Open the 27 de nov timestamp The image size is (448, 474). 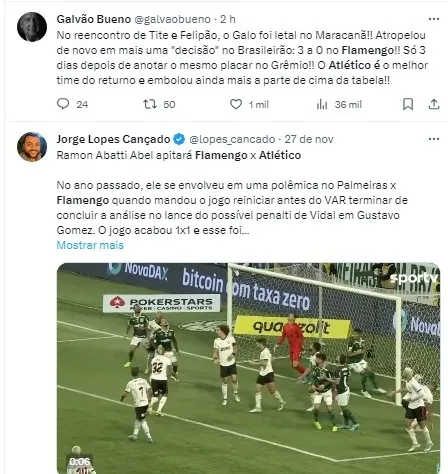point(309,139)
